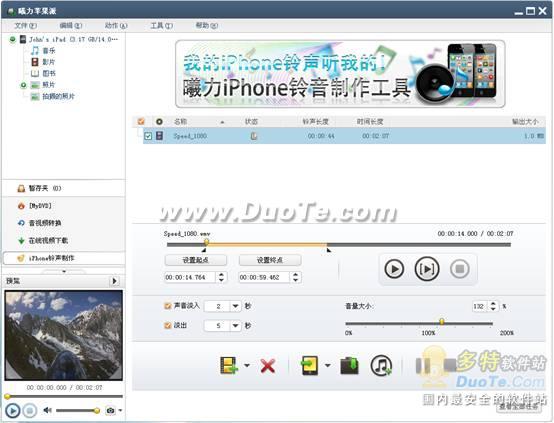Click the volume size slider handle
Viewport: 554px width, 423px height.
click(442, 322)
